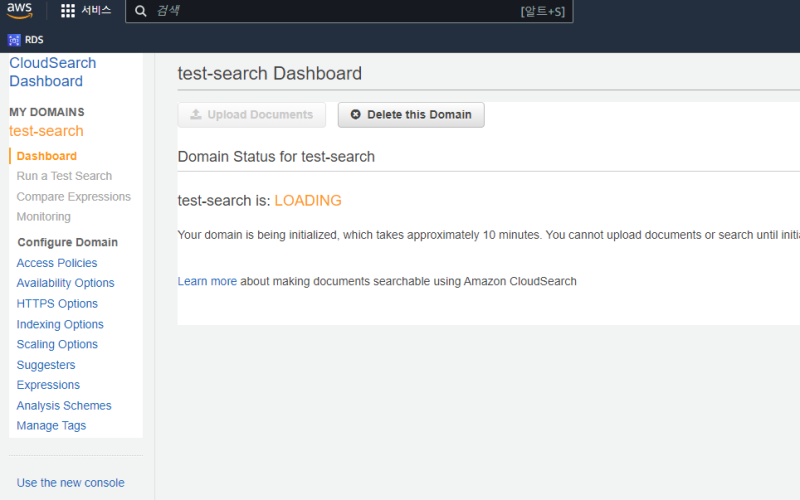Screen dimensions: 800x500
Task: Open Analysis Schemes settings
Action: (64, 405)
